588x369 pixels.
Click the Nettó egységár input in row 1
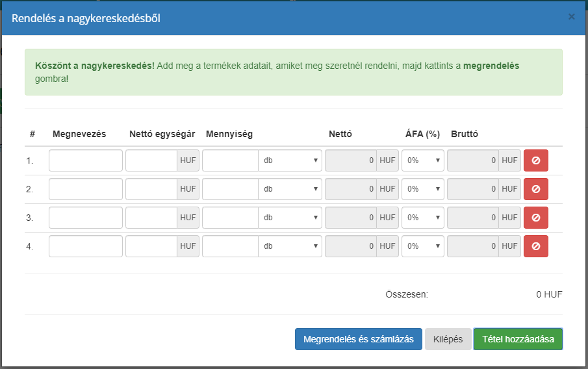(x=151, y=160)
